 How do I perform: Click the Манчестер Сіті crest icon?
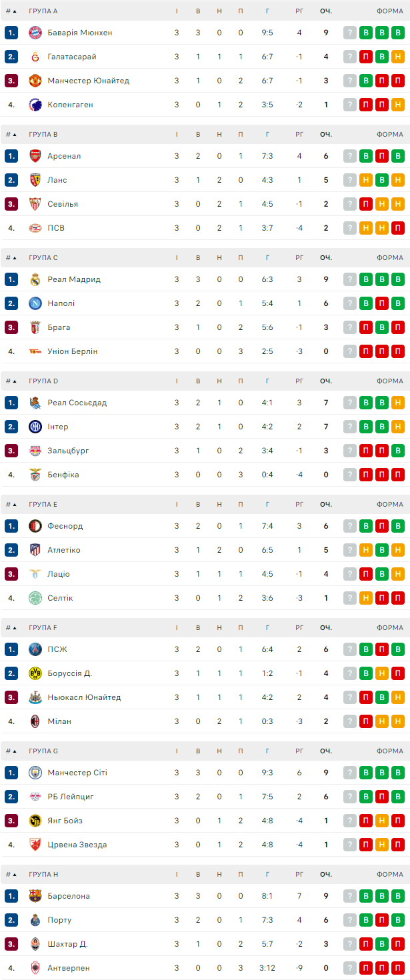click(35, 773)
